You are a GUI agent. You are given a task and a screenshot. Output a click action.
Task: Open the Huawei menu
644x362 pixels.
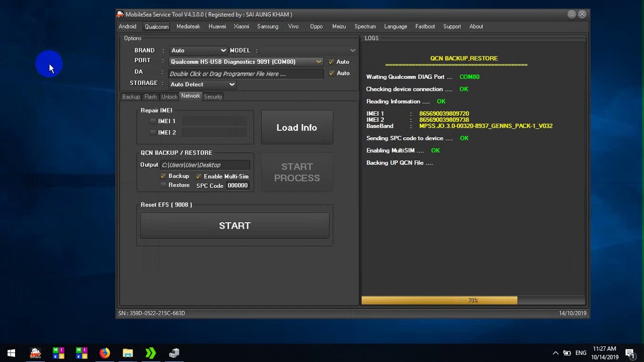coord(217,27)
